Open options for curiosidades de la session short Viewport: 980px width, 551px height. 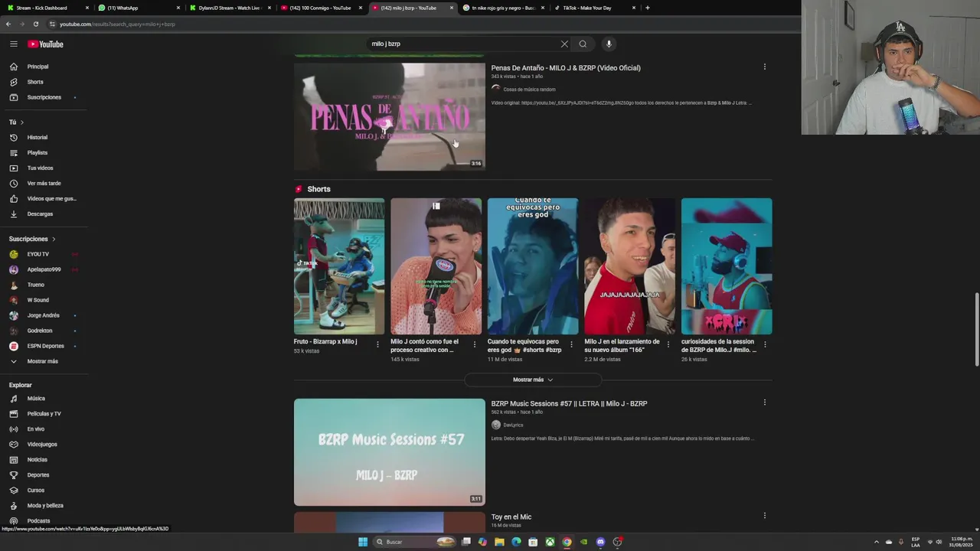click(x=765, y=344)
